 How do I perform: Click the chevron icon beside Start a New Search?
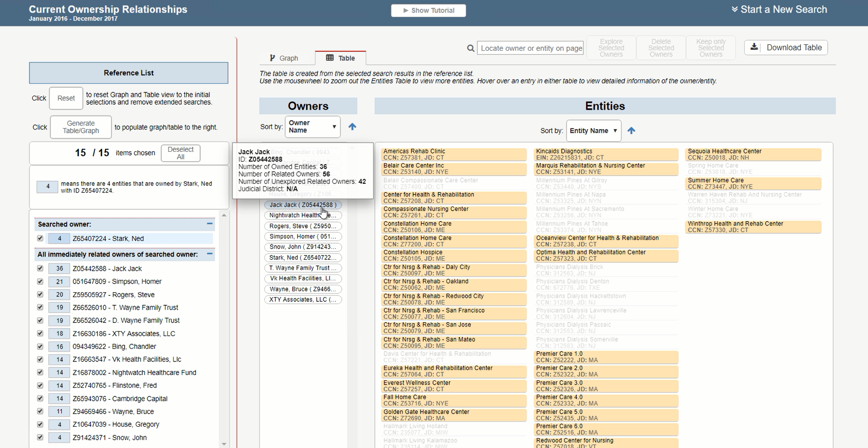(734, 10)
